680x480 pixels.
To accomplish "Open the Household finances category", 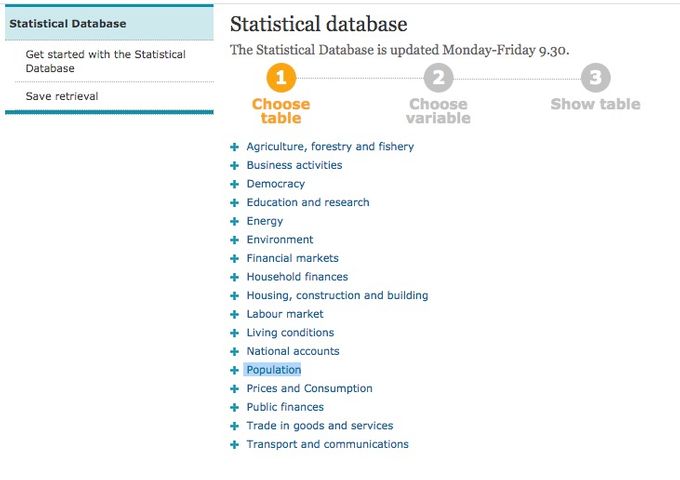I will (x=298, y=277).
